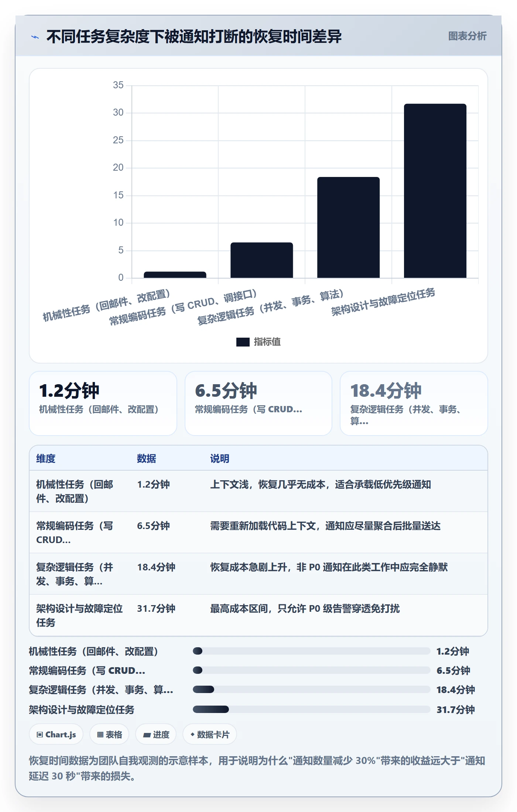Click the 架构设计与故障定位任务 progress bar

tap(311, 709)
